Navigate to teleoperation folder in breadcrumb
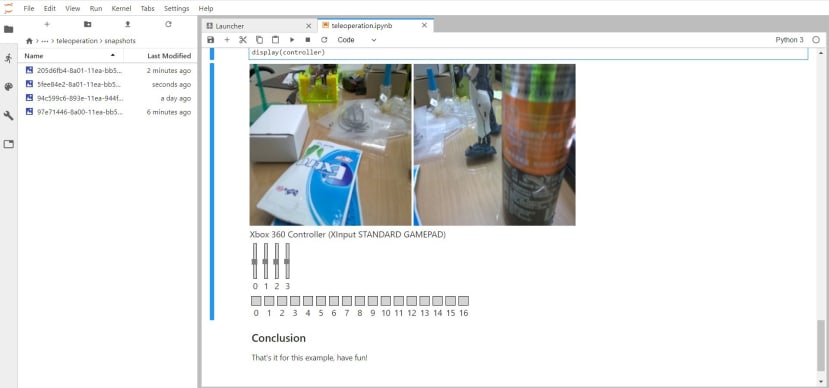The height and width of the screenshot is (388, 829). (x=77, y=41)
